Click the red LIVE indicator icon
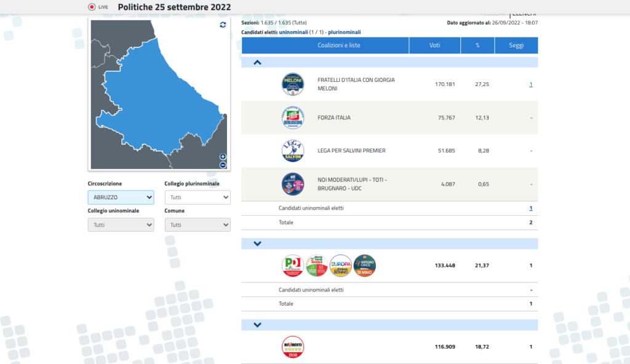This screenshot has width=630, height=364. [92, 7]
